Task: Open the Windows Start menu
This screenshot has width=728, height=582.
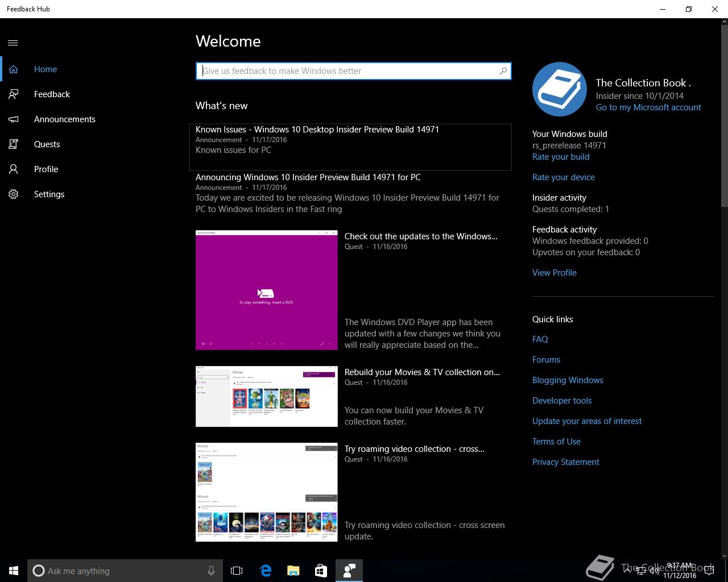Action: pyautogui.click(x=14, y=571)
